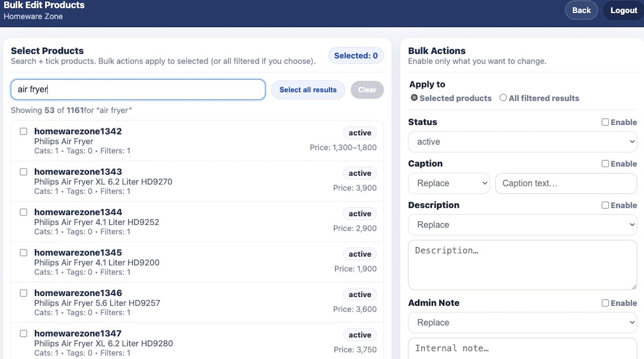Open the Status dropdown showing active
The width and height of the screenshot is (644, 359).
pyautogui.click(x=522, y=142)
